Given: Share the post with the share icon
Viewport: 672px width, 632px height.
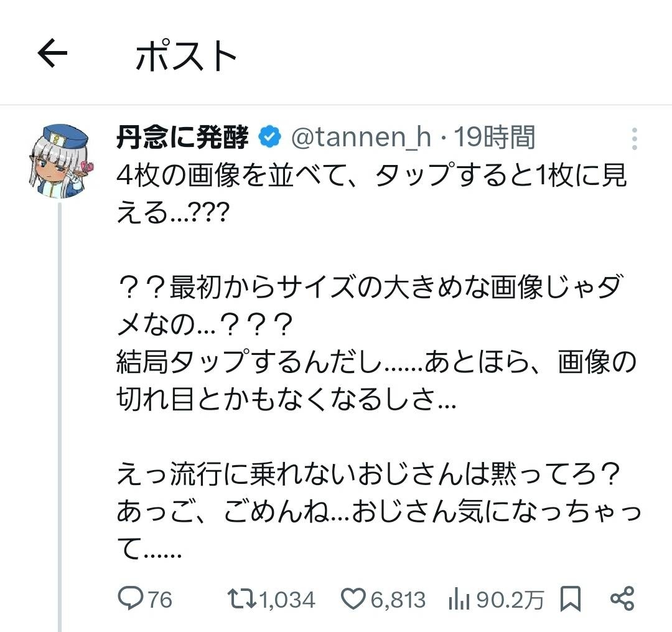Looking at the screenshot, I should [622, 599].
